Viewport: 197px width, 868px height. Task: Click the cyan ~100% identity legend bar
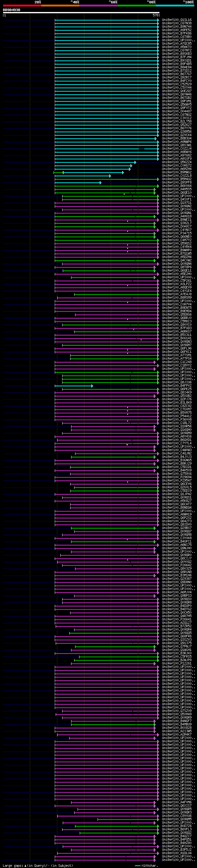(175, 6)
